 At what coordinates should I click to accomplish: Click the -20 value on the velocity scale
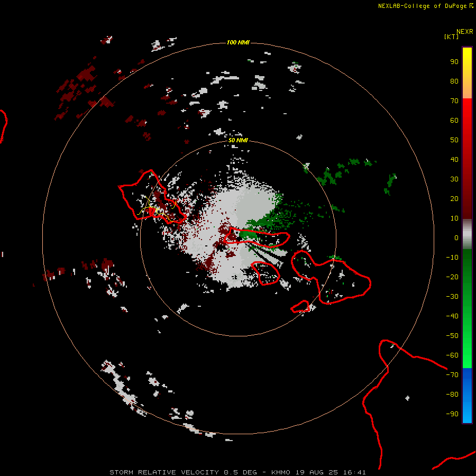click(x=452, y=277)
